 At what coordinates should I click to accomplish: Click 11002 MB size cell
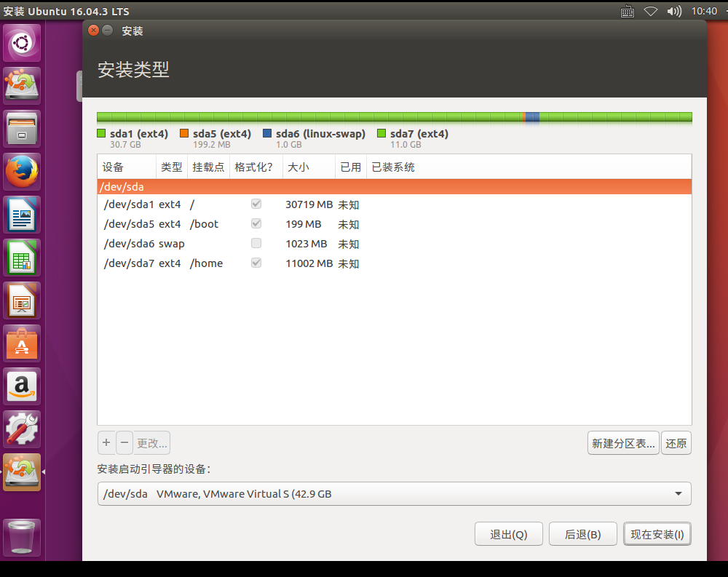pyautogui.click(x=309, y=263)
